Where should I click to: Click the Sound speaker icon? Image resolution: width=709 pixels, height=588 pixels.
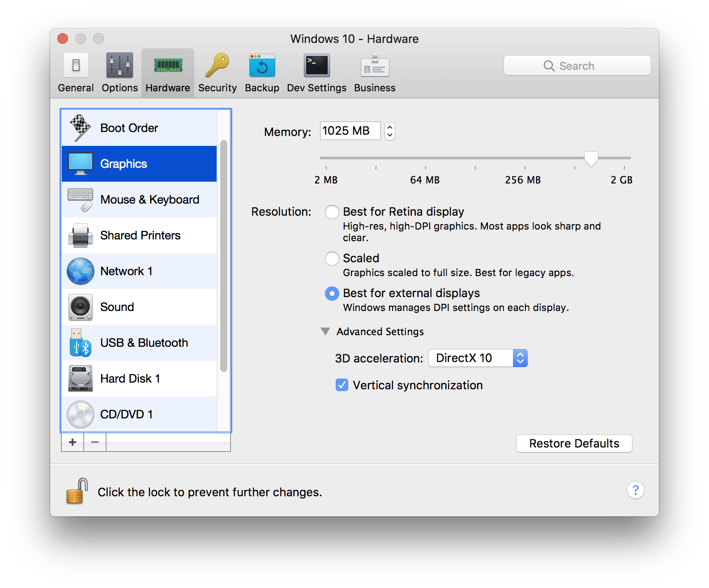[x=81, y=307]
